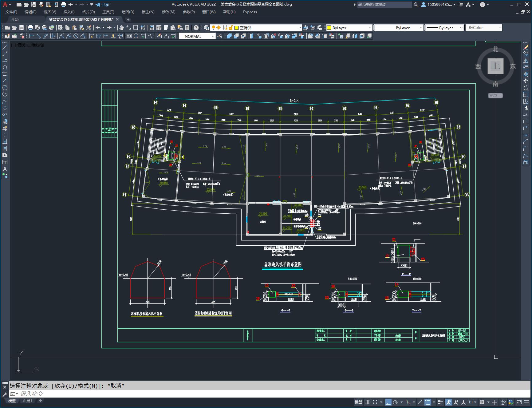Click the Move tool in modify toolbar
Screen dimensions: 532x408
click(x=526, y=81)
